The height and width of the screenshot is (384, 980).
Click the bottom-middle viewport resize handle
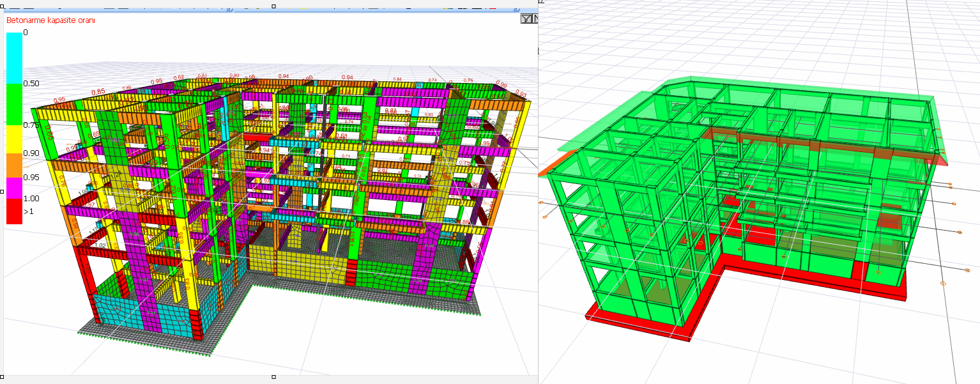click(273, 376)
